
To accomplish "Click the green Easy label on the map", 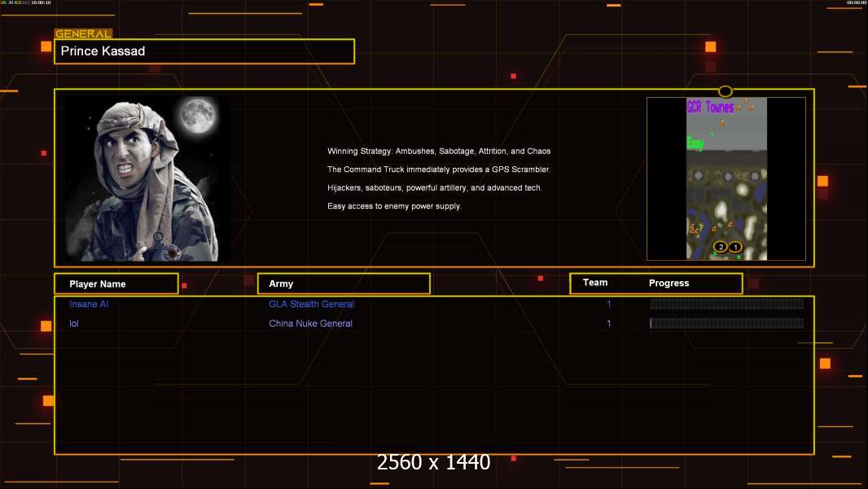I will click(695, 143).
